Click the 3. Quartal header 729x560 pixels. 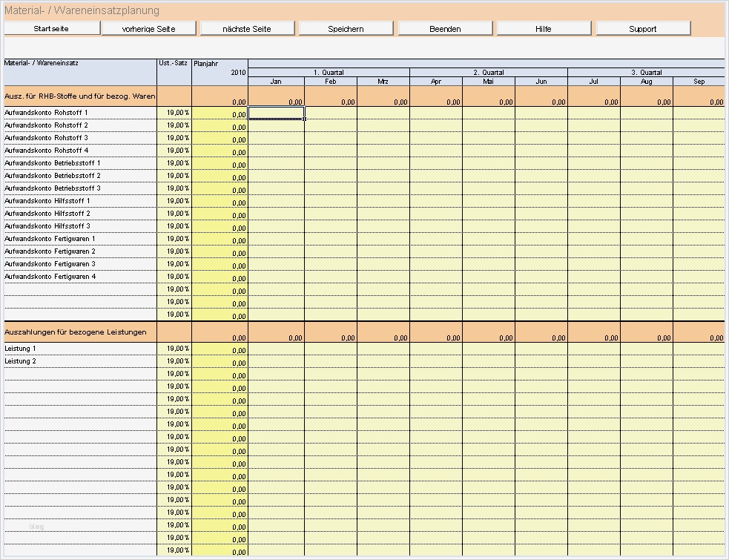[646, 73]
